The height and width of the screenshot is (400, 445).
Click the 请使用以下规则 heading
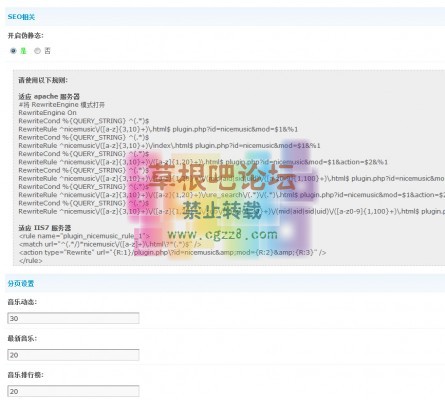[x=43, y=80]
